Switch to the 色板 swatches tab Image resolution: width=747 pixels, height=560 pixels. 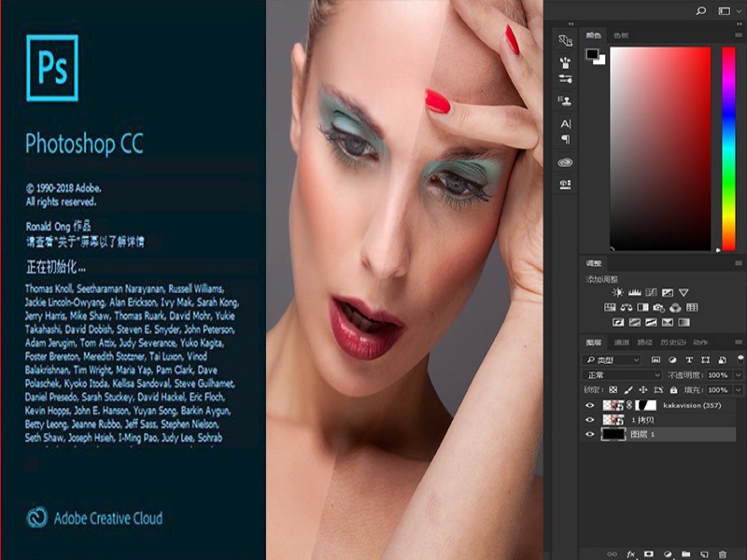[x=621, y=35]
